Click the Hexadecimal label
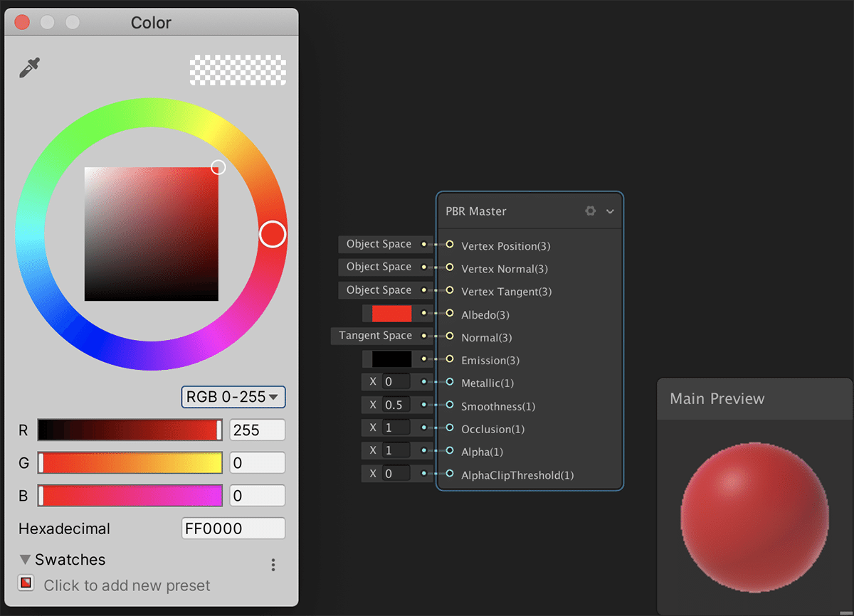854x616 pixels. 65,529
